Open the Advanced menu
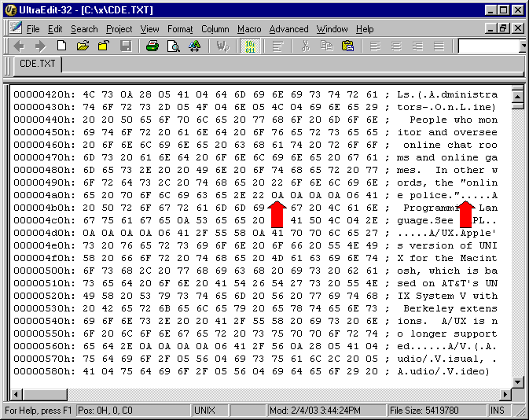The width and height of the screenshot is (529, 420). click(288, 29)
